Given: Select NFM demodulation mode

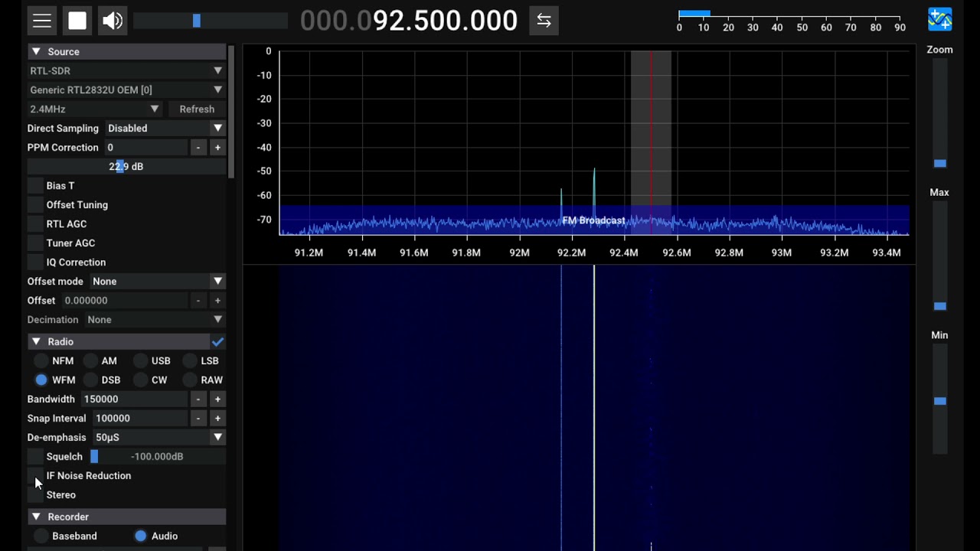Looking at the screenshot, I should [x=41, y=360].
